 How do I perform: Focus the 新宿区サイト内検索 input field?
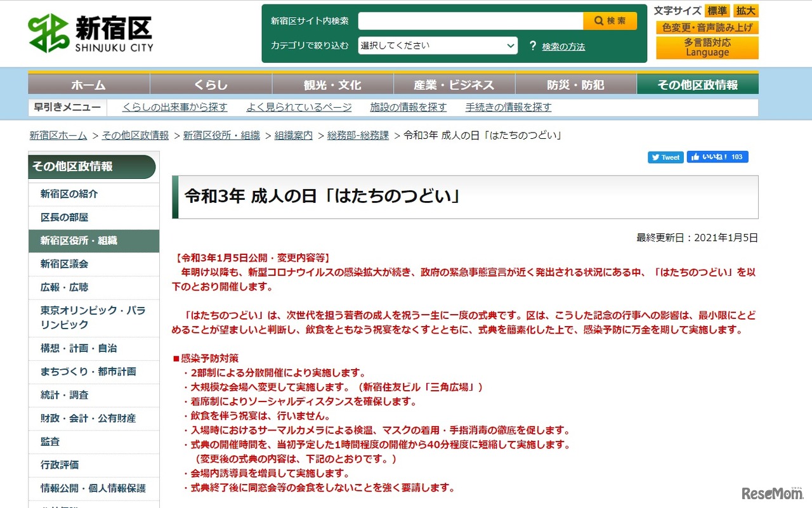pos(470,21)
